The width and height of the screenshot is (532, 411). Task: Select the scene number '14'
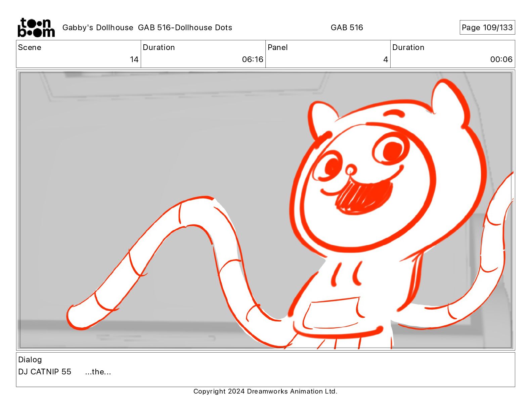[134, 59]
